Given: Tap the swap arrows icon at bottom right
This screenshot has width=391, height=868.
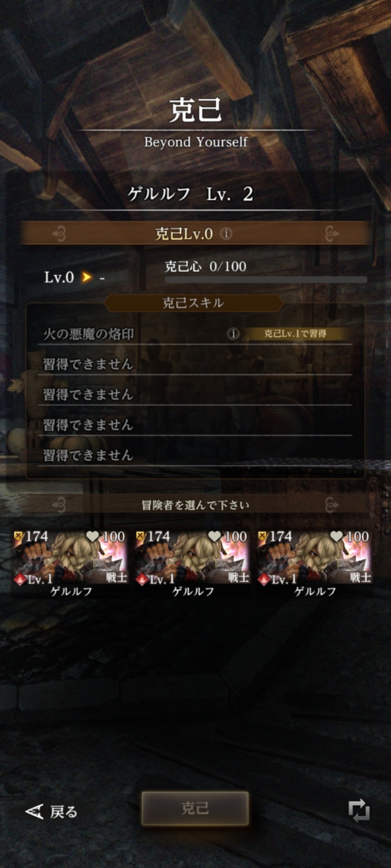Looking at the screenshot, I should point(359,811).
